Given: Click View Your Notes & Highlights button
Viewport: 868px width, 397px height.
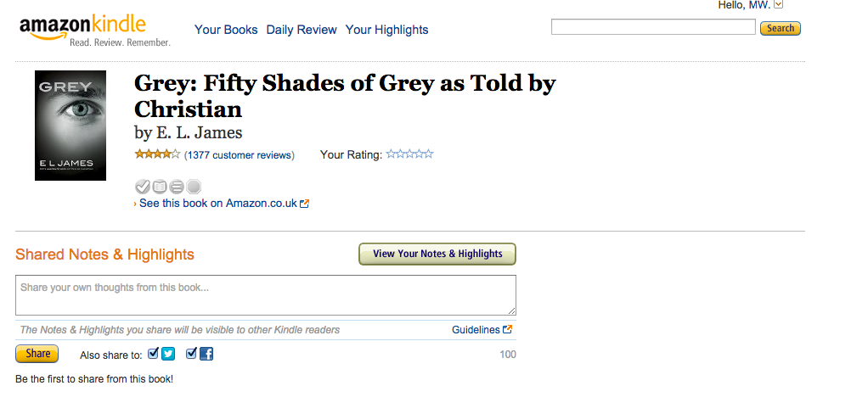Looking at the screenshot, I should 437,254.
